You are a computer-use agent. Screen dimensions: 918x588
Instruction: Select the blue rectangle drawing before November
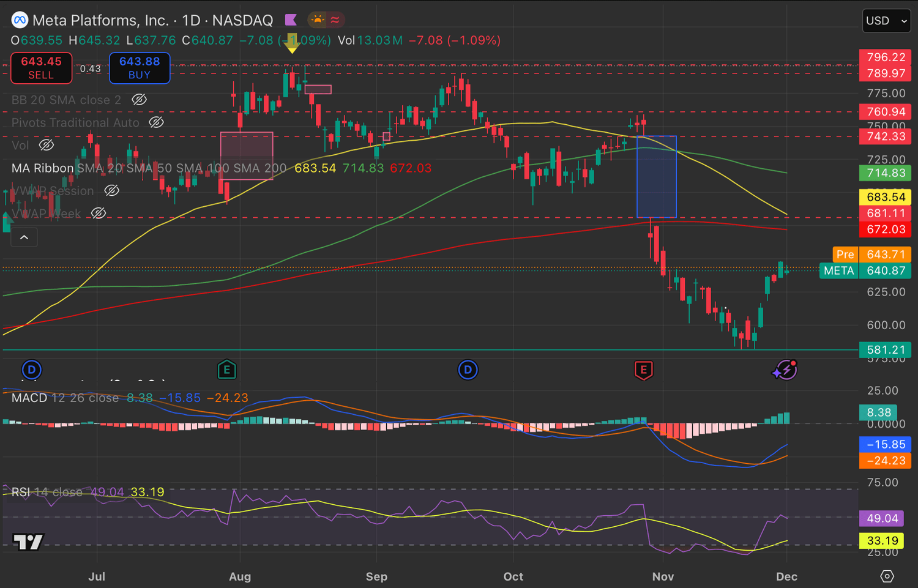(657, 177)
